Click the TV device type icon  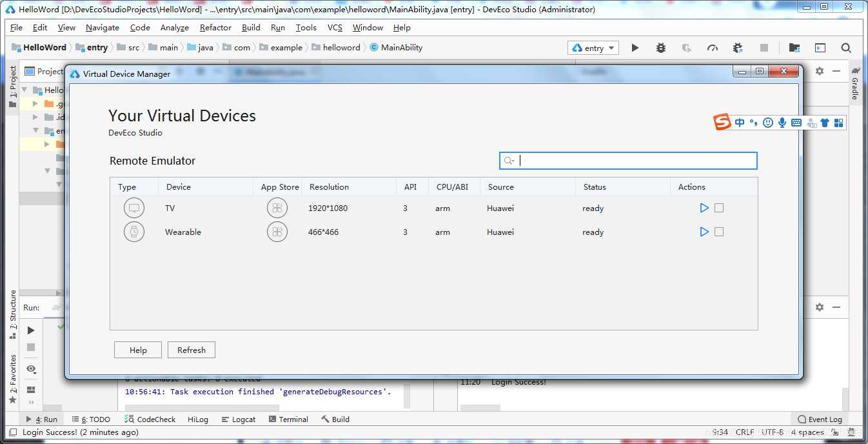[x=134, y=208]
